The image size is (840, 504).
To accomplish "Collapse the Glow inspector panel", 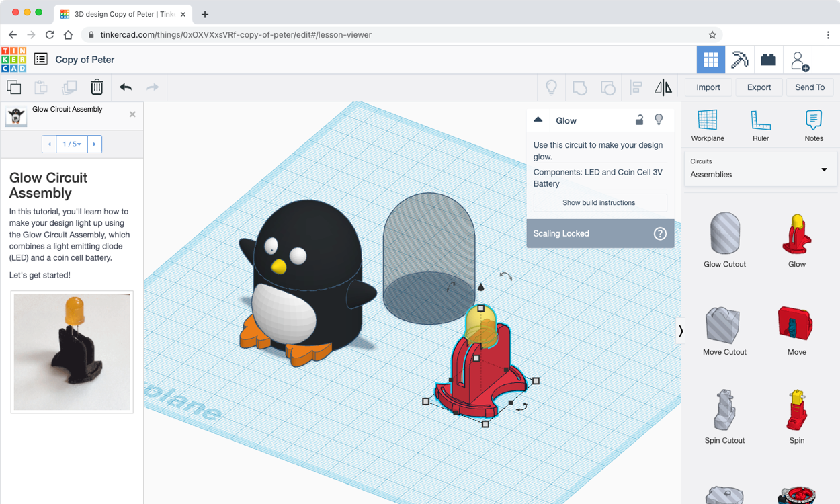I will click(538, 120).
